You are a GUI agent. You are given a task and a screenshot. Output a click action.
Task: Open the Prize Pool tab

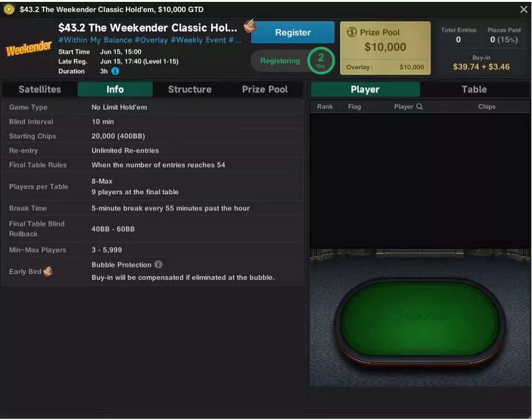[x=265, y=89]
